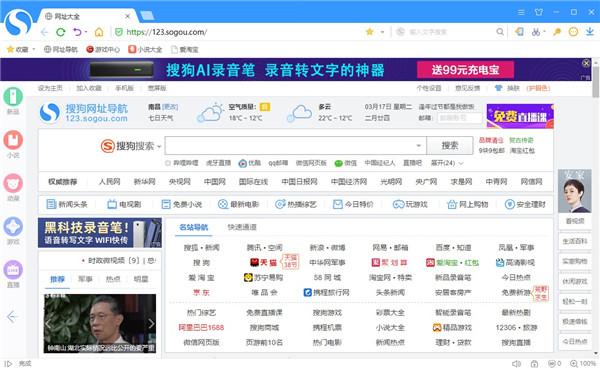Open the 网址导航 bookmark

click(60, 49)
